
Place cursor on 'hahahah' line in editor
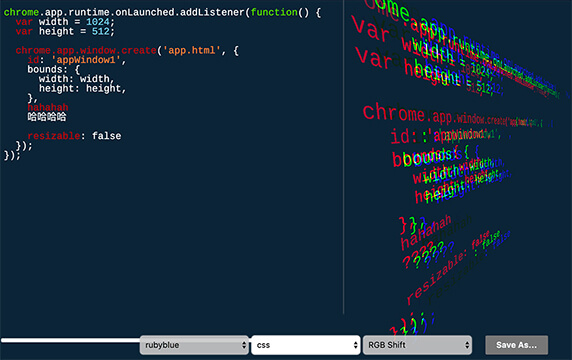tap(48, 108)
